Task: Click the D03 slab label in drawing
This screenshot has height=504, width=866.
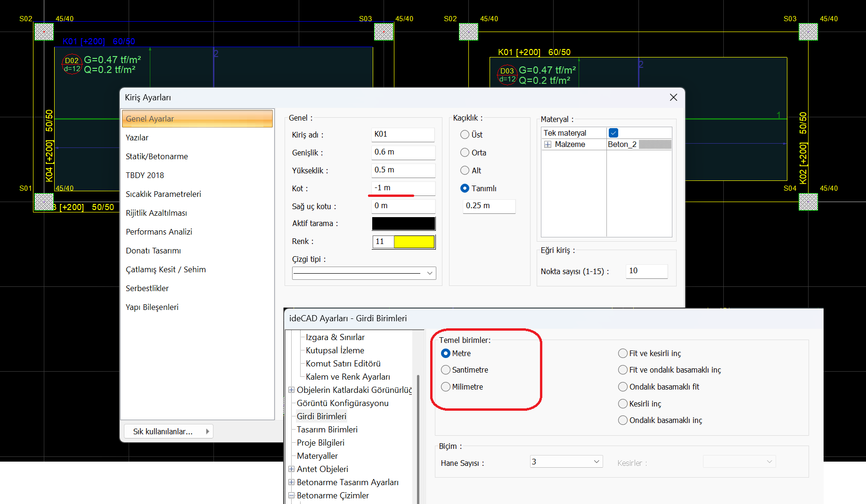Action: point(507,75)
